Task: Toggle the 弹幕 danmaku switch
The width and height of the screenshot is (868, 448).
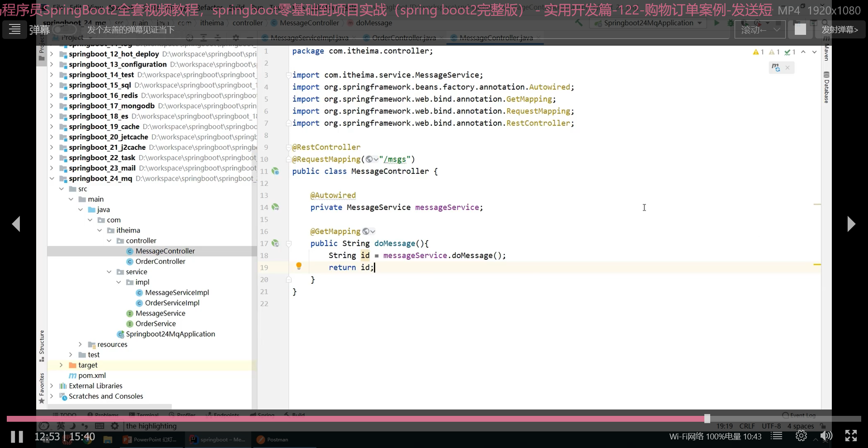Action: pos(64,30)
